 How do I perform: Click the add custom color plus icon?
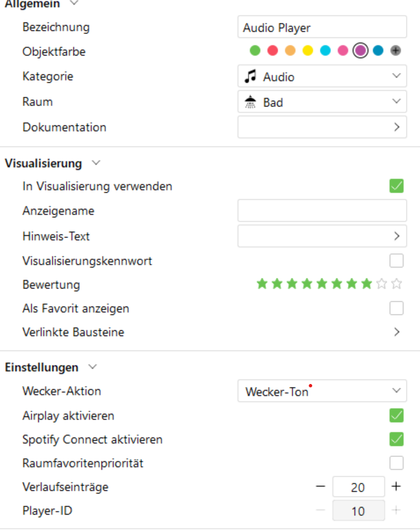tap(396, 51)
